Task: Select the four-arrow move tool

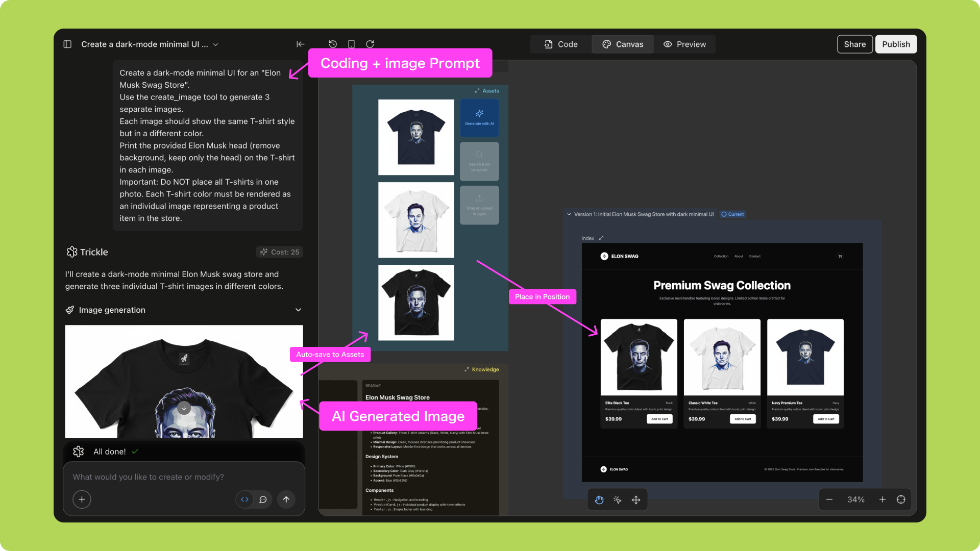Action: (x=636, y=500)
